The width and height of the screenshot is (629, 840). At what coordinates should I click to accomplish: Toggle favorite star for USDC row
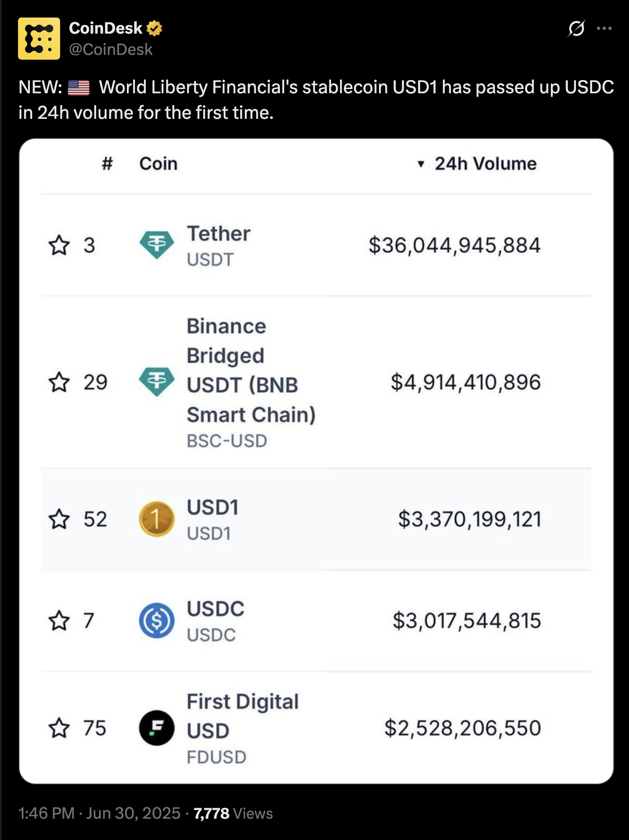click(59, 620)
